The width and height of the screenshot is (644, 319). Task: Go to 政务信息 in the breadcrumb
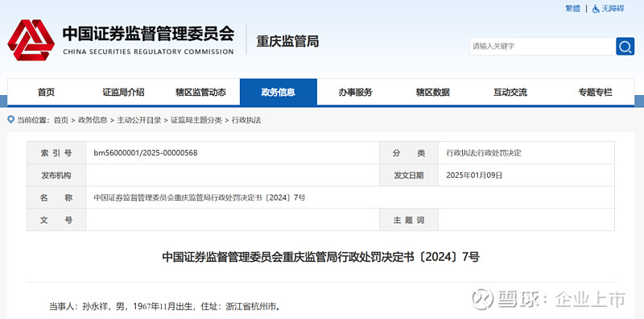93,120
